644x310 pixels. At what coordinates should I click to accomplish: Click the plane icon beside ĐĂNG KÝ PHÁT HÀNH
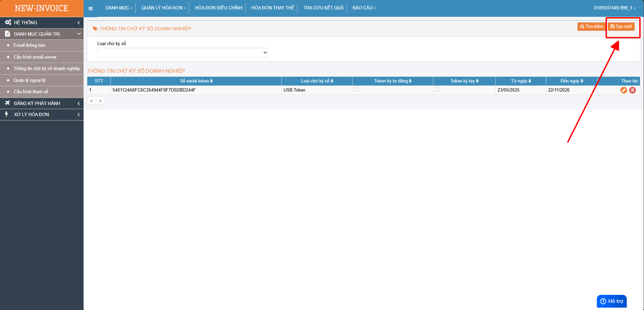[x=7, y=103]
